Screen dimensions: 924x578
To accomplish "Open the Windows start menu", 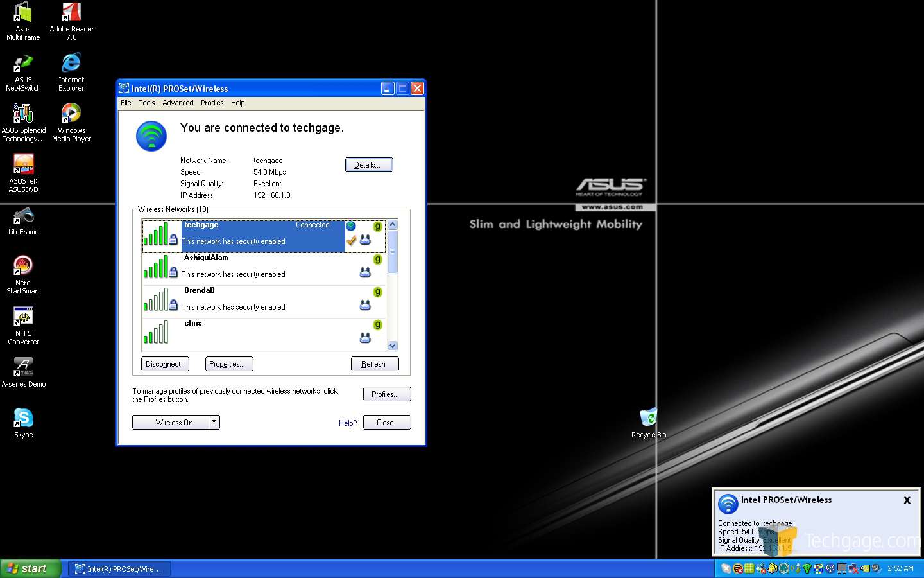I will click(31, 568).
